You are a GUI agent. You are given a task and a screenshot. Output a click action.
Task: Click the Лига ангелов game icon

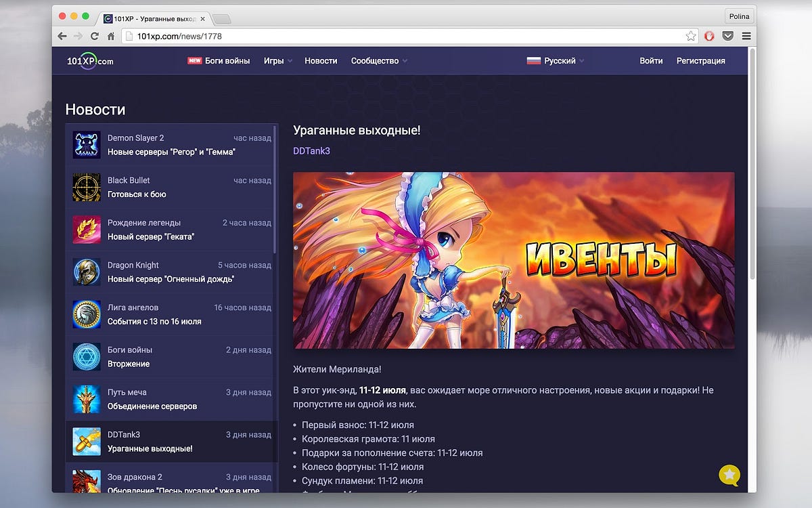coord(87,314)
